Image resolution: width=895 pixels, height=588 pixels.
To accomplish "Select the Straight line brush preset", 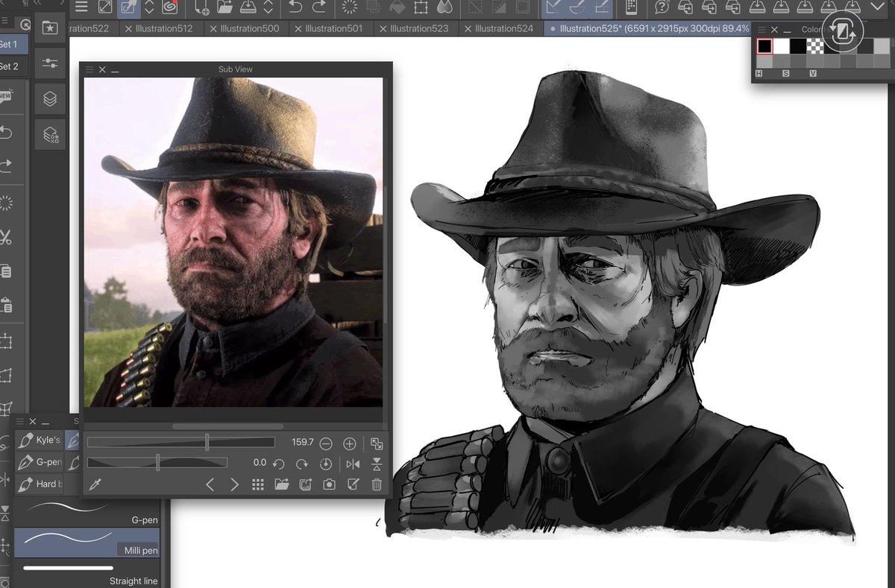I will (x=87, y=573).
